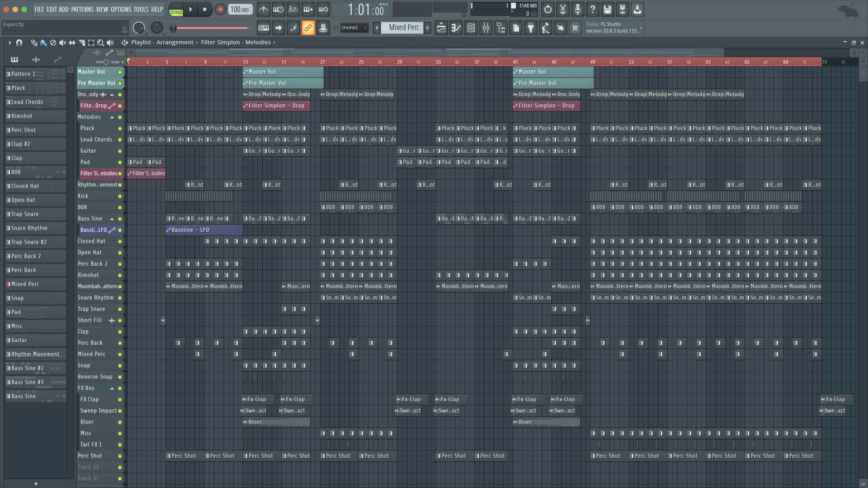Open the undo history icon
Image resolution: width=868 pixels, height=488 pixels.
coord(547,9)
